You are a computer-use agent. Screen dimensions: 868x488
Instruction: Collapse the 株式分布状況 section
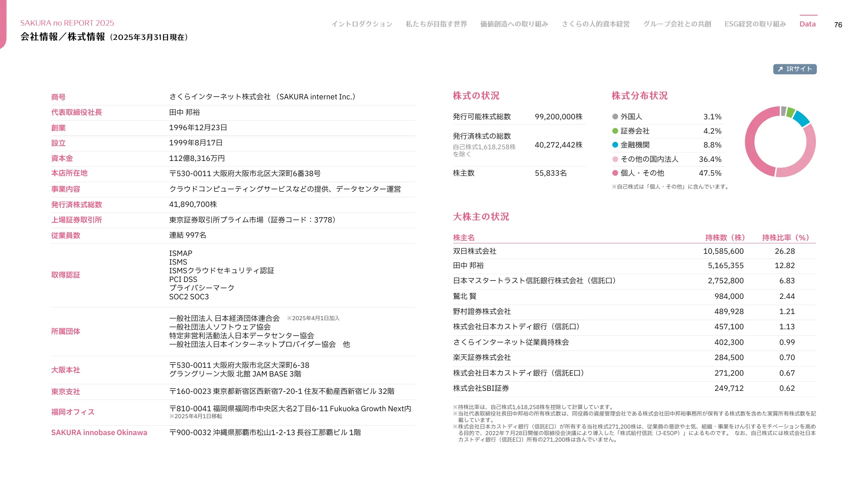(639, 95)
